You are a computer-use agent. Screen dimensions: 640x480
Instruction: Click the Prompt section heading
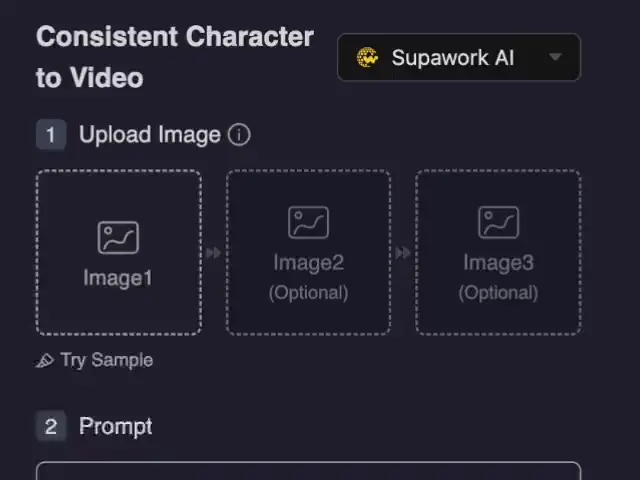point(116,427)
